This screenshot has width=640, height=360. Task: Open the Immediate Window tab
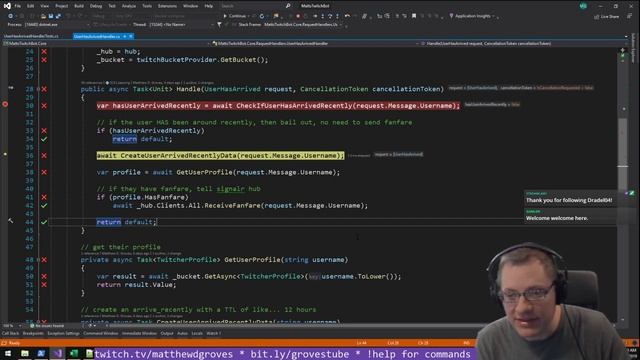click(139, 333)
